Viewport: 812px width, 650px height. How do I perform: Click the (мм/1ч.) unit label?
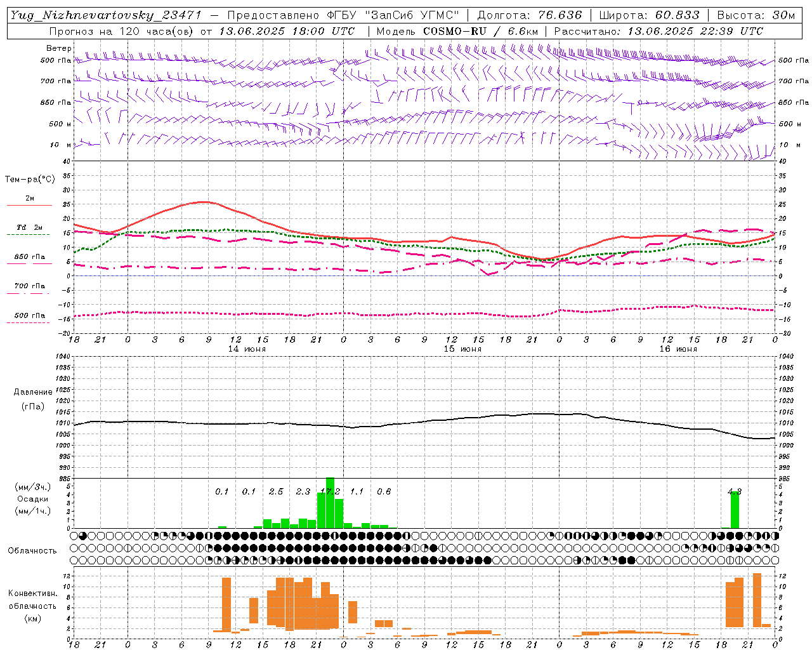33,511
